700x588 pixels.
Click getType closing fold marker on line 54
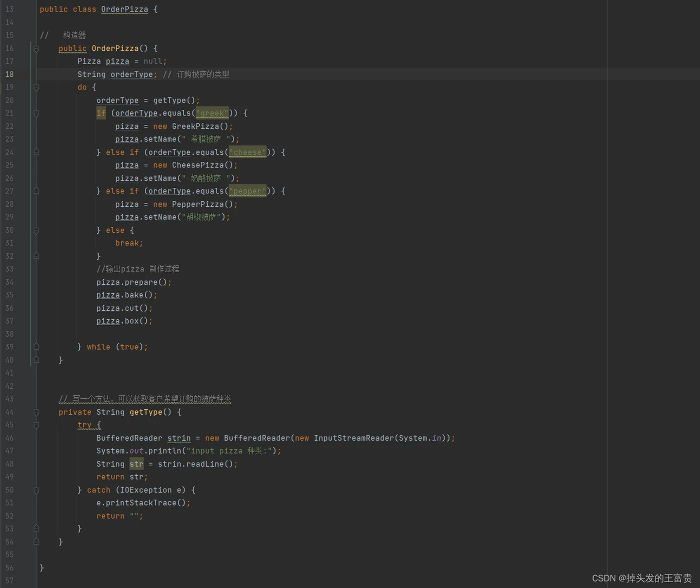(x=36, y=542)
